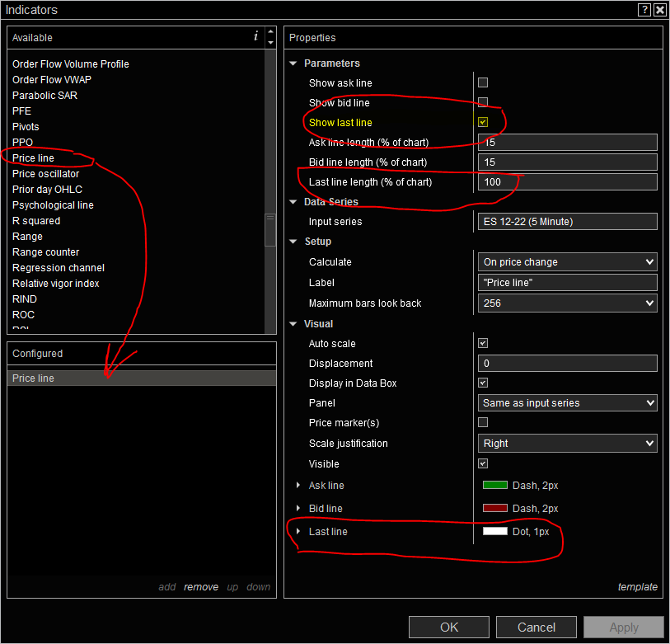
Task: Select Order Flow Volume Profile indicator
Action: point(71,64)
